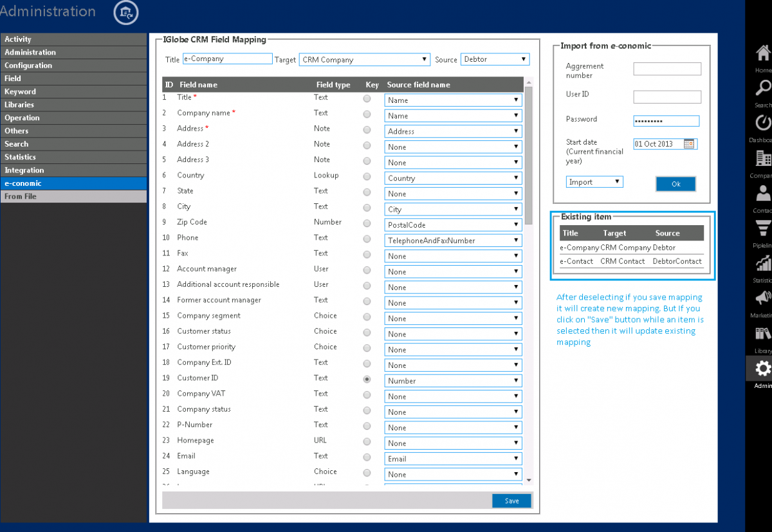Select the e-Company existing mapping row
Viewport: 772px width, 532px height.
pos(631,248)
